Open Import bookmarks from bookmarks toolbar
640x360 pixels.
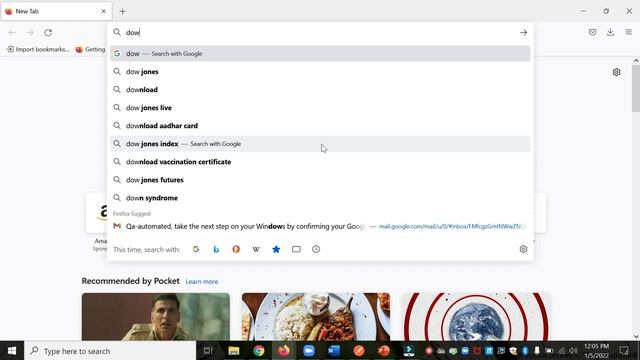click(38, 49)
